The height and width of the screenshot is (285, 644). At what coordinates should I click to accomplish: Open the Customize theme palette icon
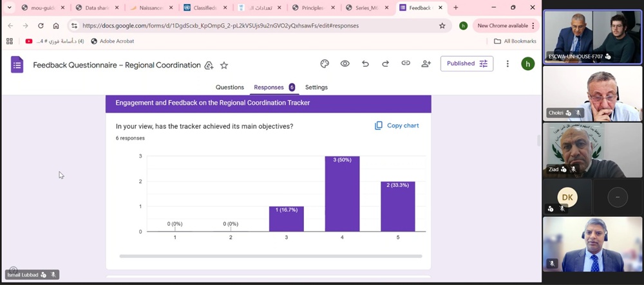click(325, 64)
